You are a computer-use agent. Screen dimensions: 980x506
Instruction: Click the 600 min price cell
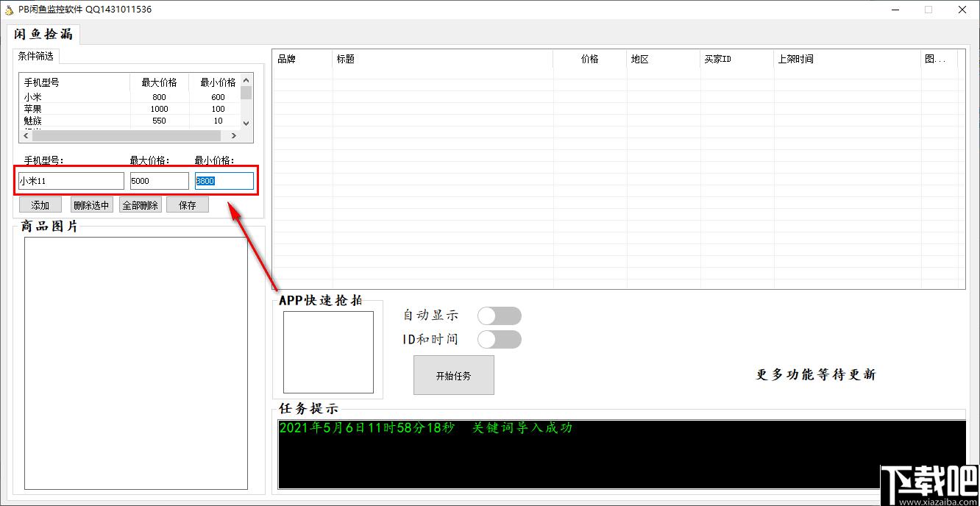218,97
